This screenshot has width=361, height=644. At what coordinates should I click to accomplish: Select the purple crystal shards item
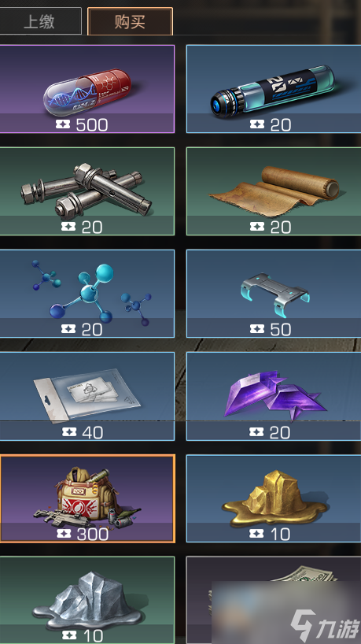[x=274, y=396]
